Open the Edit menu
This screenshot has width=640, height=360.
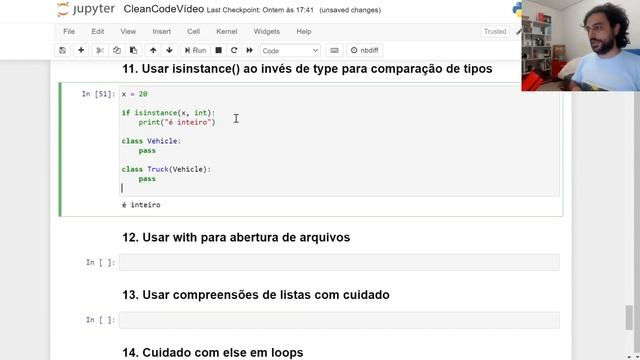pos(98,31)
